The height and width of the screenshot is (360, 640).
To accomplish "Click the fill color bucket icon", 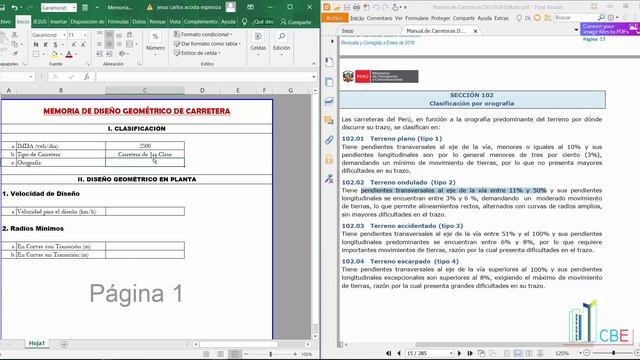I will [54, 54].
